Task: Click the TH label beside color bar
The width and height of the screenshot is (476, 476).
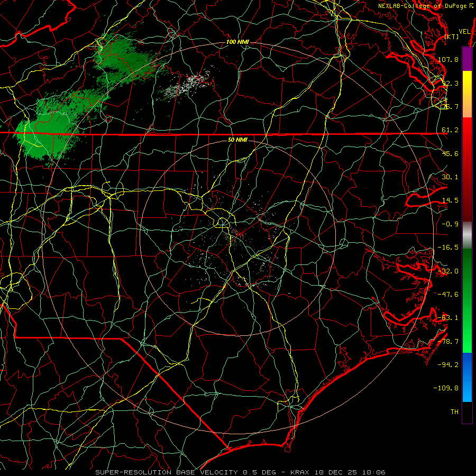Action: [x=454, y=412]
